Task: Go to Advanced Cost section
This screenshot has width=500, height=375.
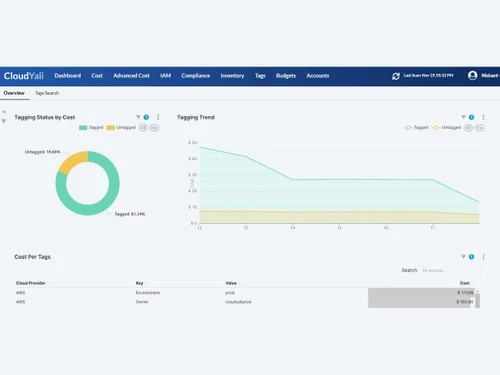Action: tap(131, 76)
